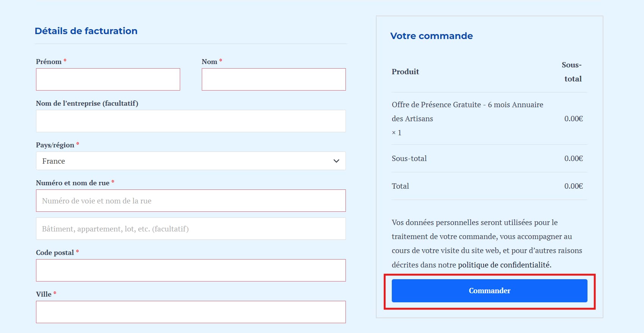Click the Commander button

[x=489, y=291]
